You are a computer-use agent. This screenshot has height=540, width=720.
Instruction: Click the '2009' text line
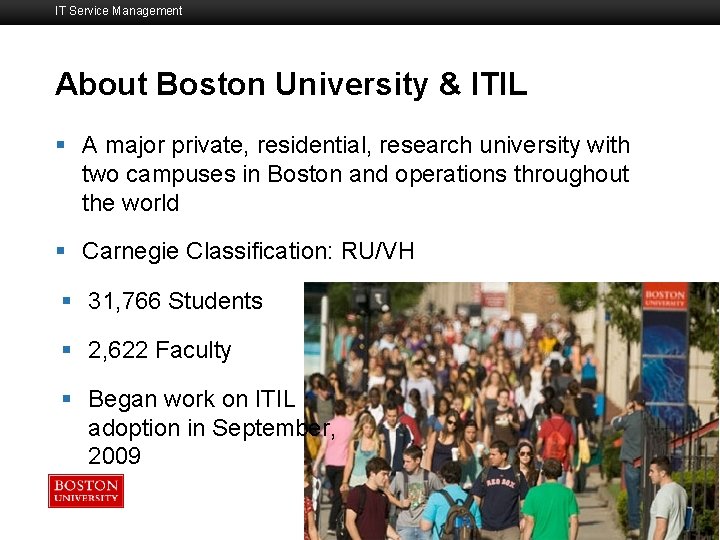114,456
